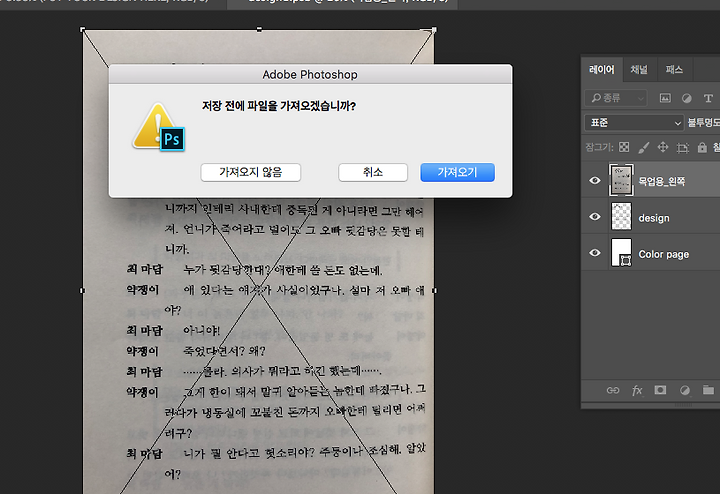Choose 가져오지 않음 in the Photoshop dialog
Screen dimensions: 720x494
pyautogui.click(x=251, y=172)
